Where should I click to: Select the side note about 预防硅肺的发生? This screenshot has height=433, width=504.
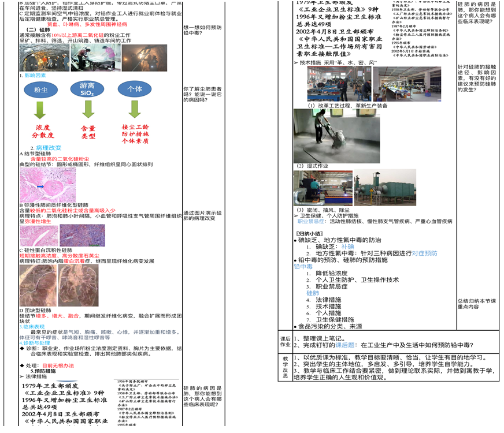[477, 78]
